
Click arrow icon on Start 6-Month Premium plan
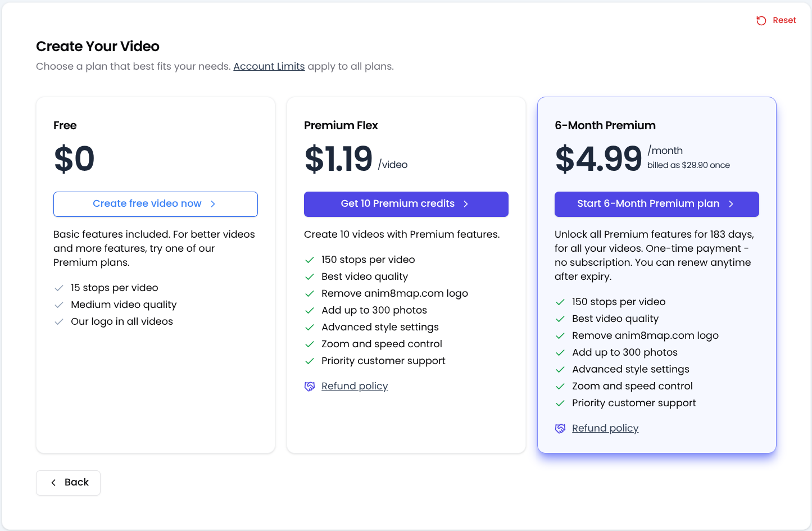[x=731, y=204]
